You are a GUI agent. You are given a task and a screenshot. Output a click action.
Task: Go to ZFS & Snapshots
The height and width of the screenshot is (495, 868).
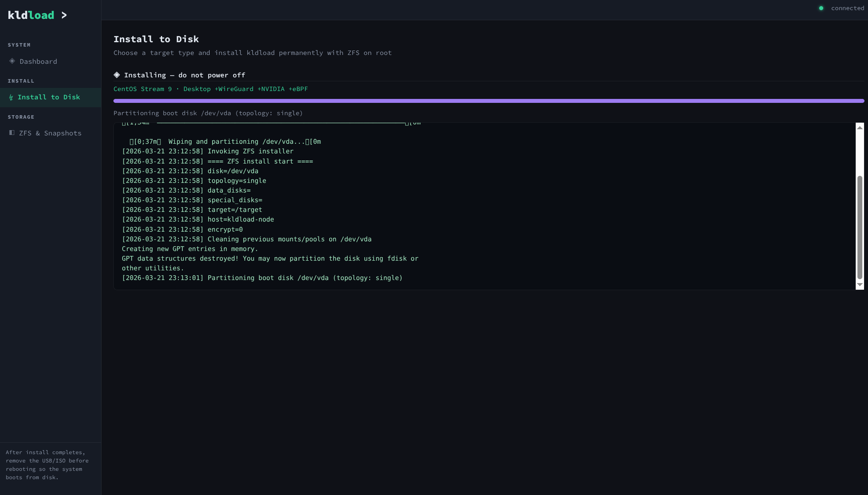[50, 133]
